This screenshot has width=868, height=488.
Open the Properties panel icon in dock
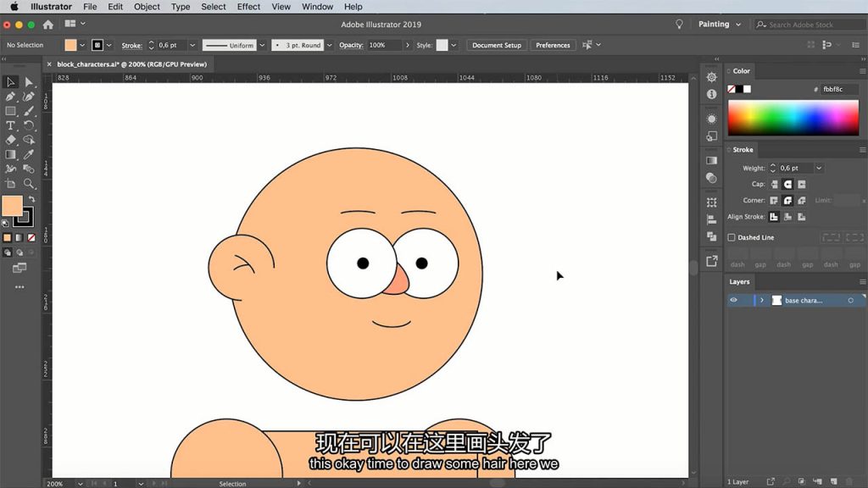(712, 77)
